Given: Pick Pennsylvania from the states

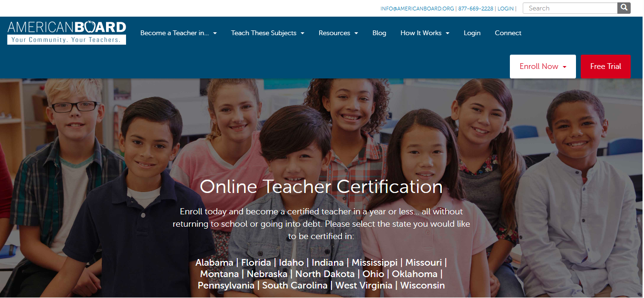Looking at the screenshot, I should pyautogui.click(x=226, y=286).
